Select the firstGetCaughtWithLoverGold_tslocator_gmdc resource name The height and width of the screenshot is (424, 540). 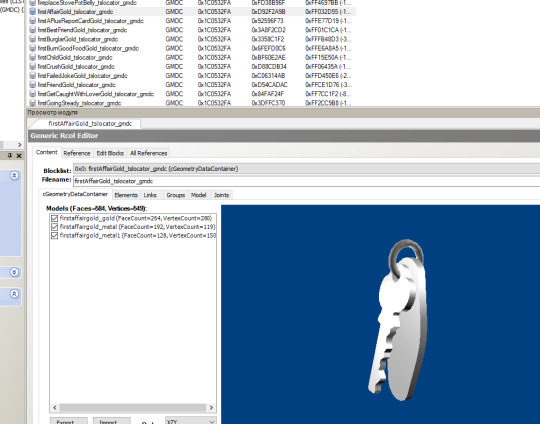[x=96, y=94]
